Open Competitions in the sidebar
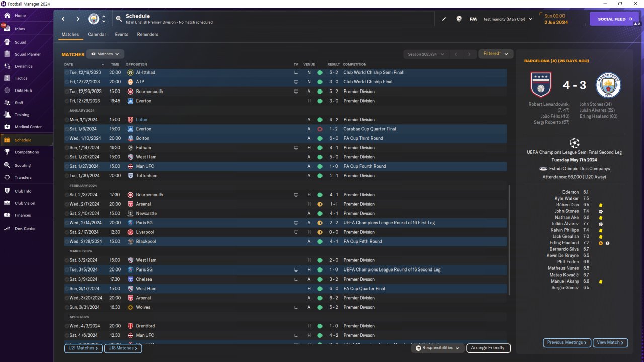Image resolution: width=644 pixels, height=362 pixels. (26, 152)
